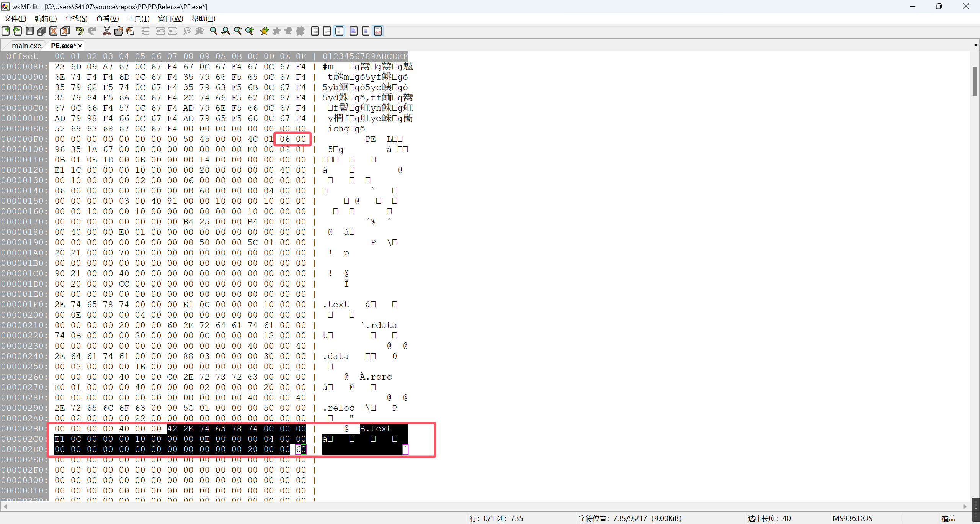Screen dimensions: 980x524
Task: Click byte 06 at offset 000000F0
Action: [285, 139]
